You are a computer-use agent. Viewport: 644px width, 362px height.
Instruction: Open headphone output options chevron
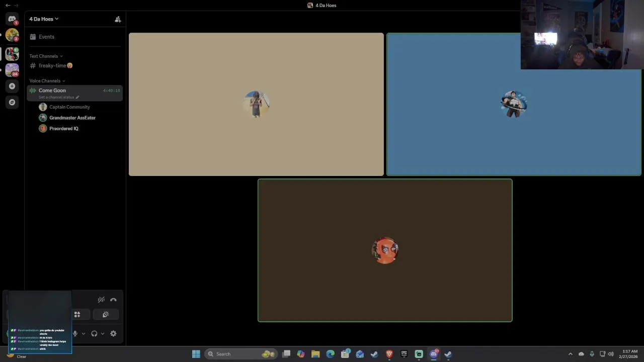(x=103, y=333)
